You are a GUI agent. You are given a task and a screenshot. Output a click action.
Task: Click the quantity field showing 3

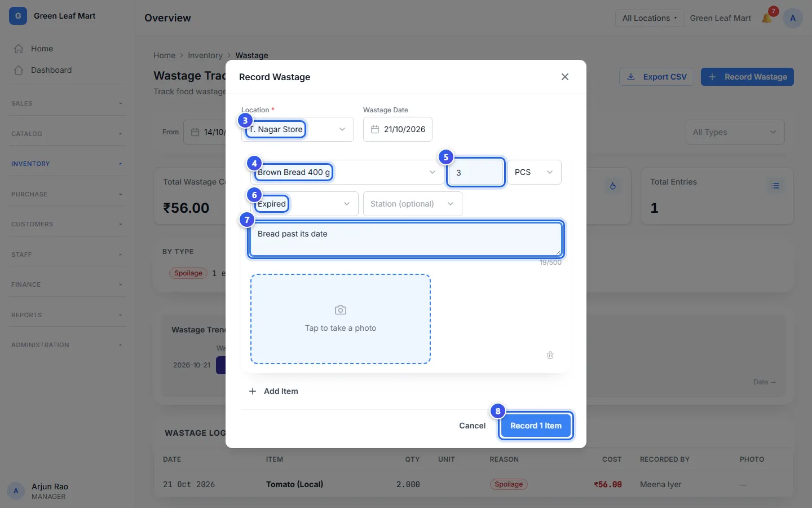point(476,172)
